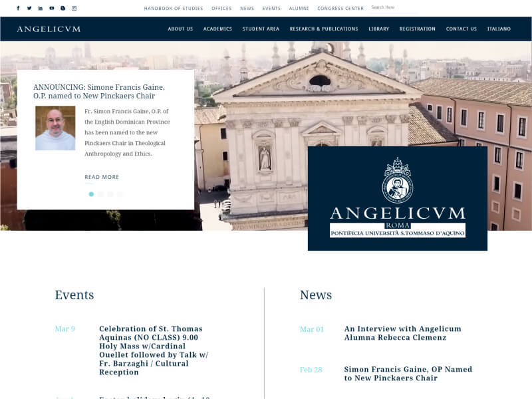This screenshot has height=399, width=532.
Task: Open the Facebook social icon
Action: (19, 8)
